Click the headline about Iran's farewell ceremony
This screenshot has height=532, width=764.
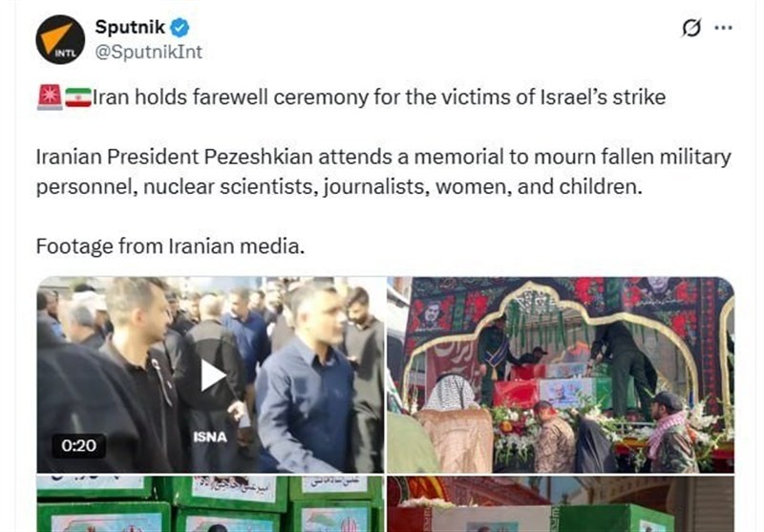pos(379,97)
